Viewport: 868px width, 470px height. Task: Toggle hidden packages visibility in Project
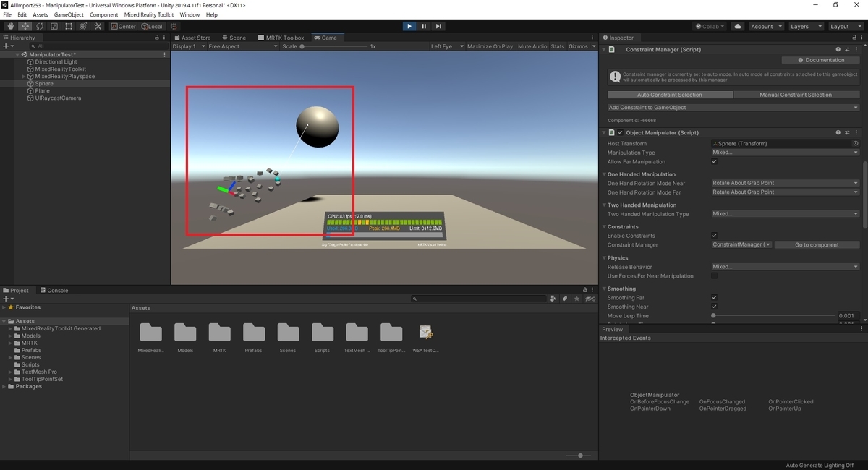[x=592, y=298]
